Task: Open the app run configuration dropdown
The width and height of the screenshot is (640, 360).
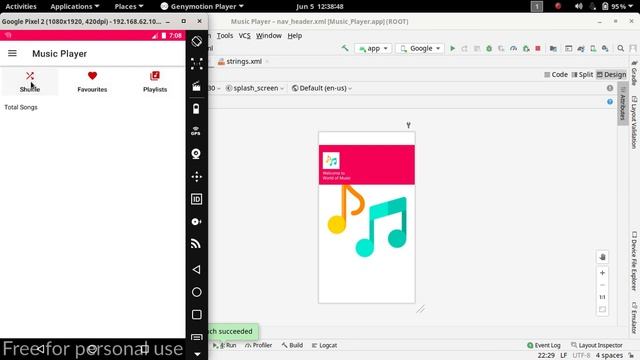Action: (x=373, y=48)
